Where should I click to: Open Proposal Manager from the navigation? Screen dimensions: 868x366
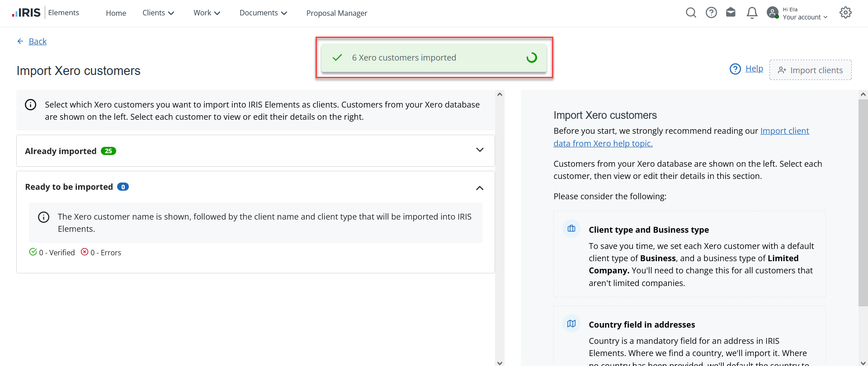point(337,13)
